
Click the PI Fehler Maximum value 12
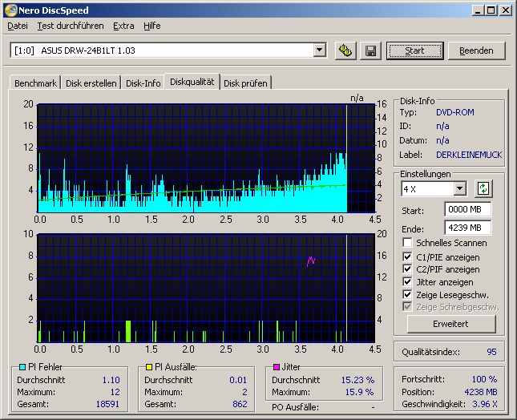115,392
